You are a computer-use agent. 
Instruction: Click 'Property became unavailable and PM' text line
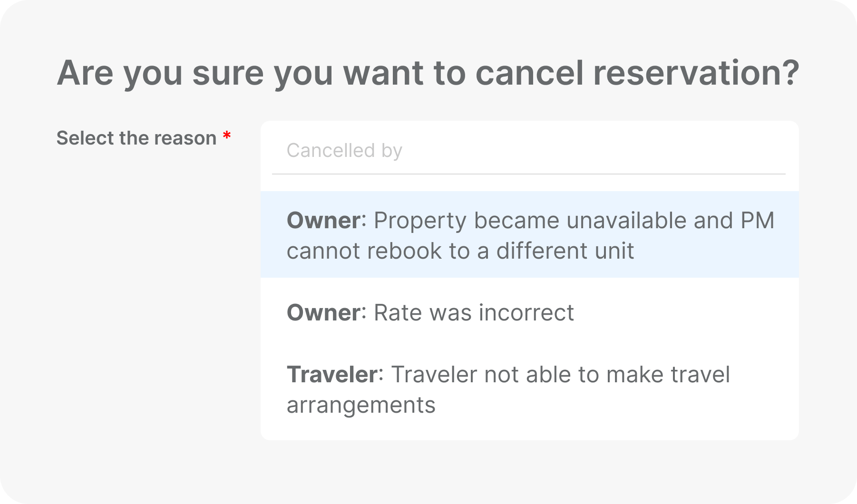[574, 221]
